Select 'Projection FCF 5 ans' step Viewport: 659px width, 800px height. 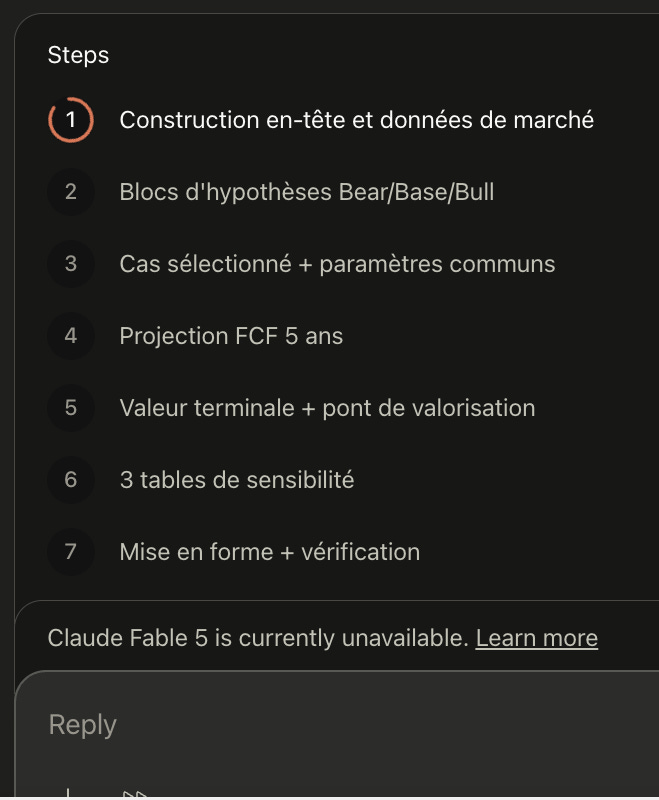pyautogui.click(x=231, y=336)
